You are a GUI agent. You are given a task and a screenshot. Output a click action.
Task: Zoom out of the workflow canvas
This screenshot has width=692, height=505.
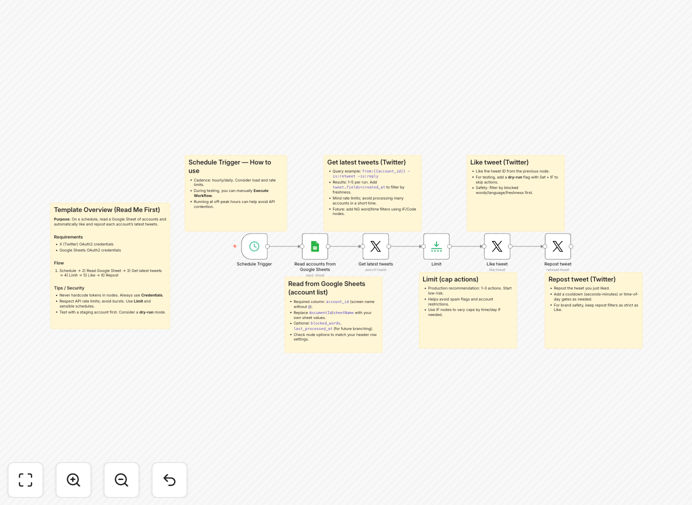(x=121, y=480)
